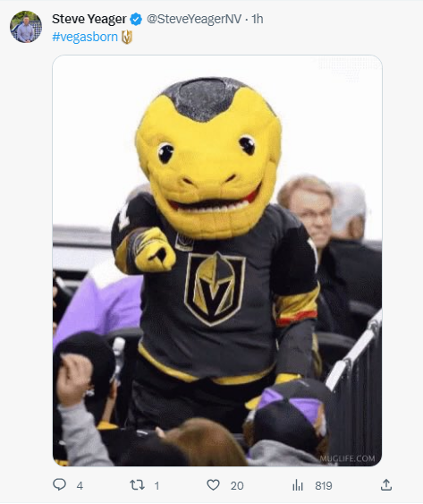Open the mascot GIF image

click(x=217, y=261)
